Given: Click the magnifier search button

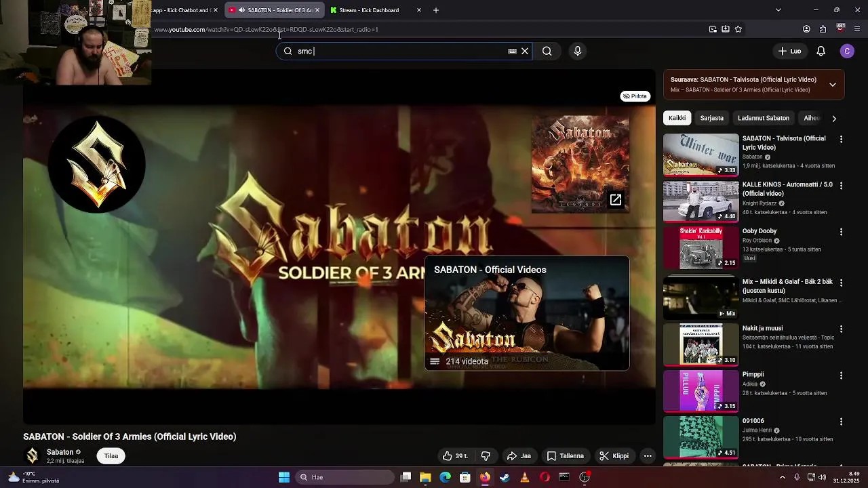Looking at the screenshot, I should click(x=547, y=51).
